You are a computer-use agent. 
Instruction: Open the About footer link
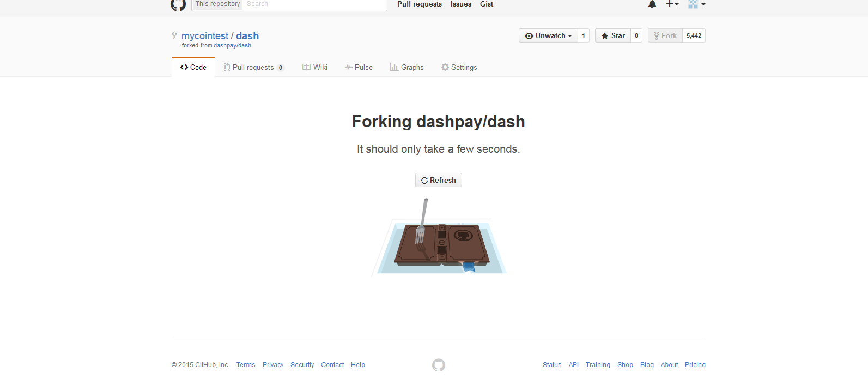(x=670, y=365)
